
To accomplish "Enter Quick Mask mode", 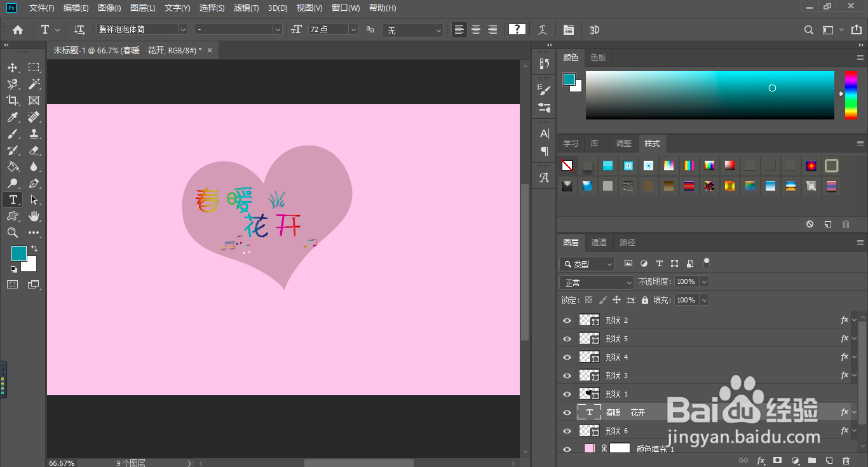I will click(13, 285).
